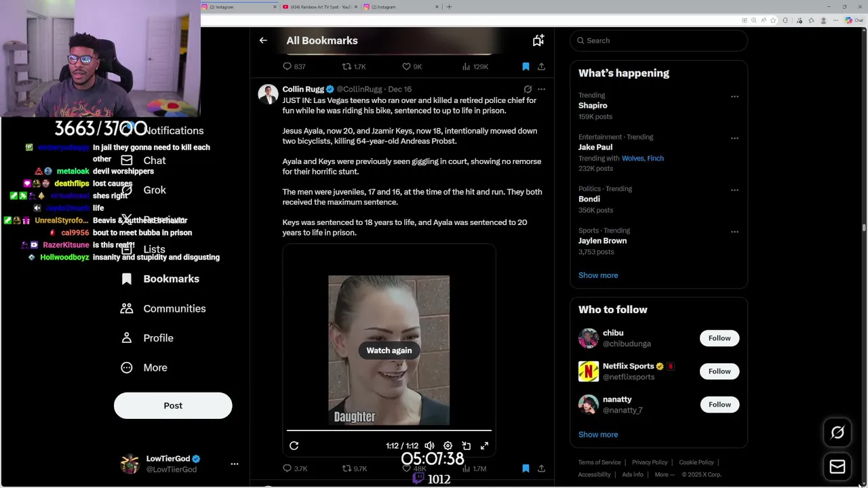This screenshot has width=868, height=488.
Task: Bookmark this page with the star icon
Action: coord(772,20)
